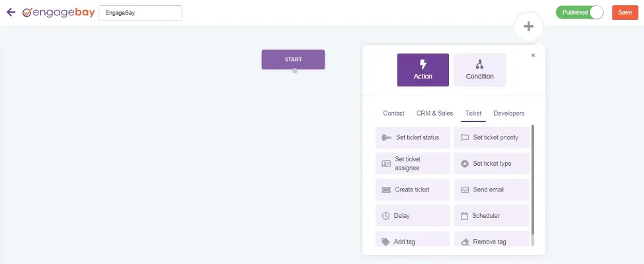Select the Action lightning bolt tile
Screen dimensions: 644x264
coord(423,70)
